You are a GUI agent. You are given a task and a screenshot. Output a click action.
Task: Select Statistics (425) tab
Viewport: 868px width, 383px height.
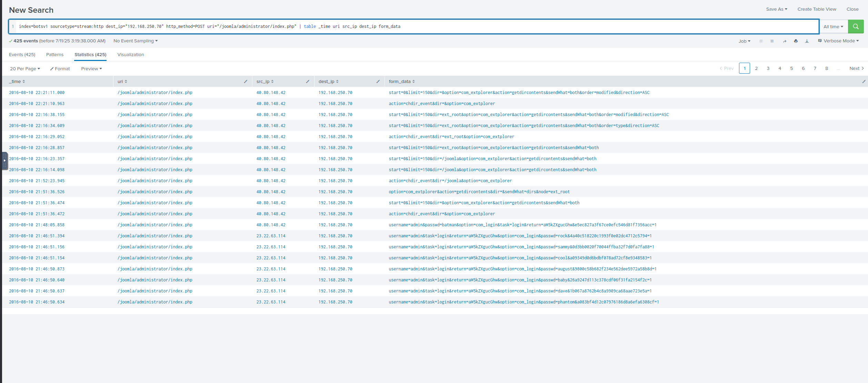pos(90,55)
